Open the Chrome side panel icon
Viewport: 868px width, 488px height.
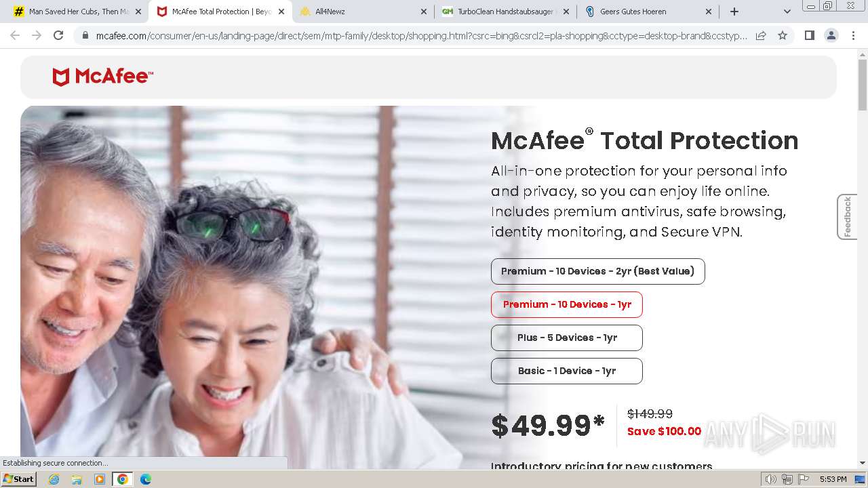(809, 35)
